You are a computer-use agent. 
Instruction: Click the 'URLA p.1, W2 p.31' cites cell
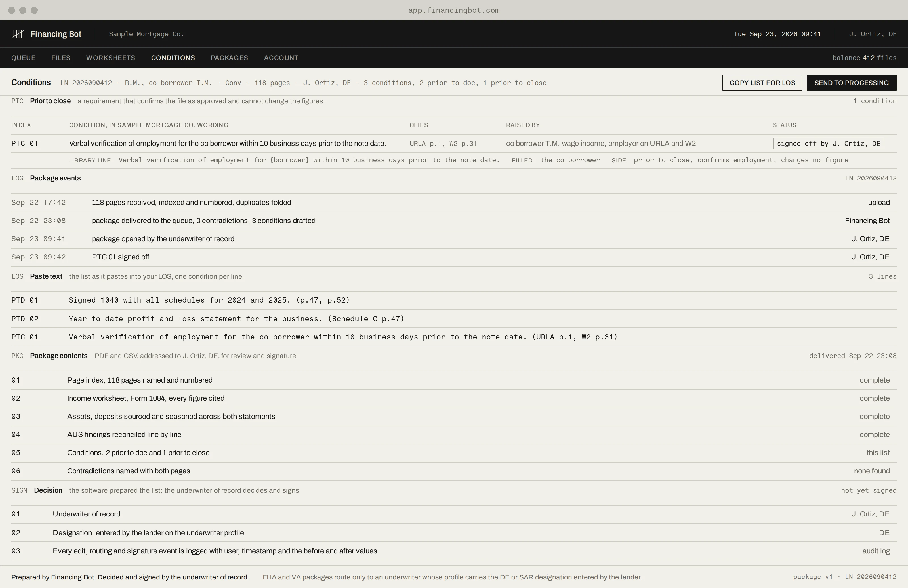coord(443,144)
